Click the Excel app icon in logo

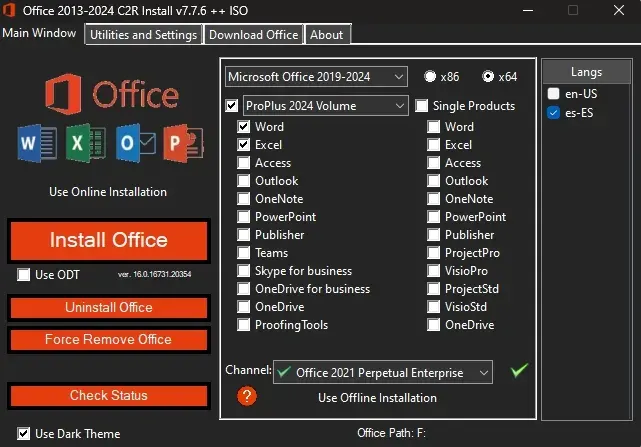tap(86, 143)
